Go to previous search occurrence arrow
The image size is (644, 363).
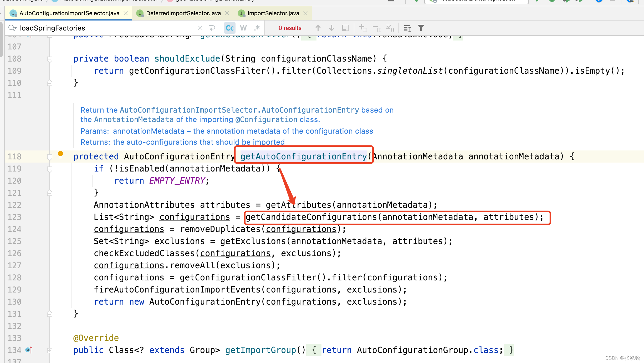(x=318, y=28)
